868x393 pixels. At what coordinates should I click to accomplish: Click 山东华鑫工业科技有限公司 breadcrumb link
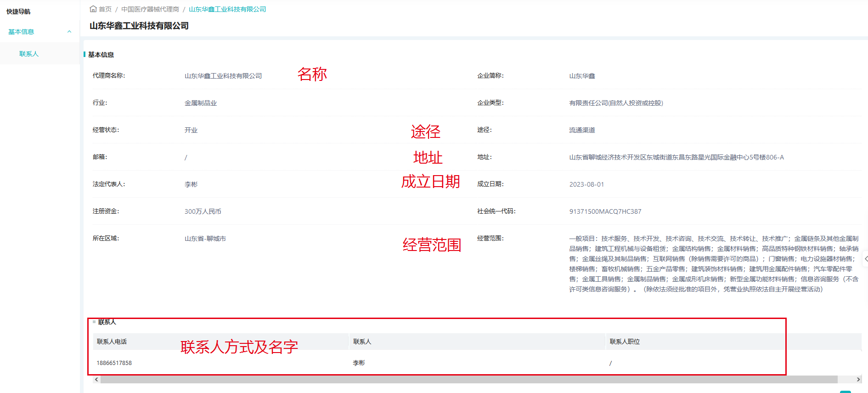[227, 9]
